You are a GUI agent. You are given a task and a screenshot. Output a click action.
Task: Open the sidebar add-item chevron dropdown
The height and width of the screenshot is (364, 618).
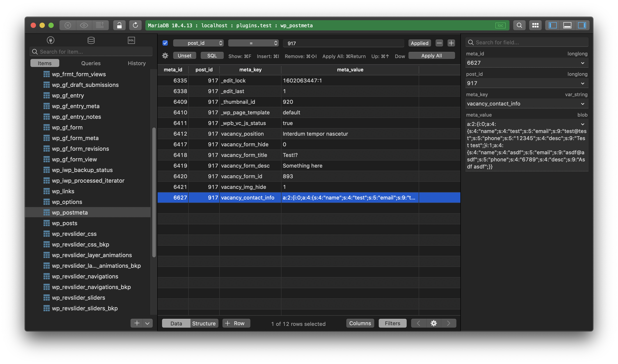(147, 323)
